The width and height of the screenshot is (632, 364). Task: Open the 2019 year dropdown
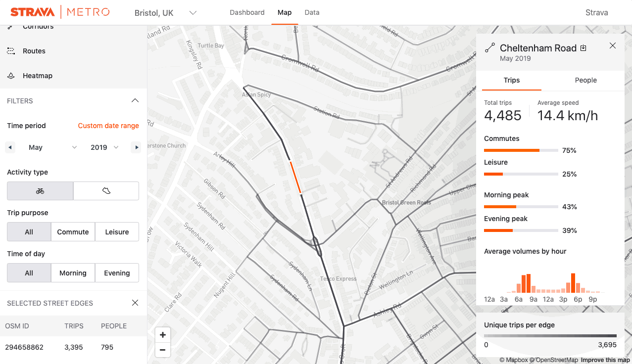point(104,147)
